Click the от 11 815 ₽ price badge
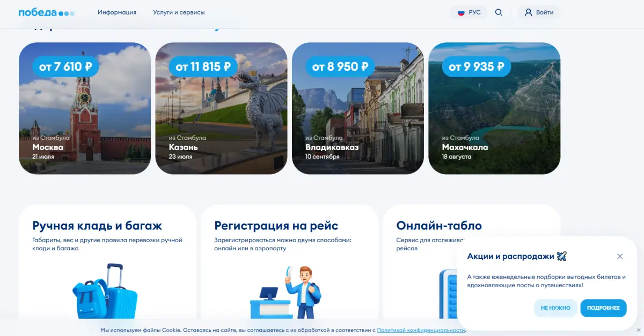Screen dimensions: 644x336 203,66
